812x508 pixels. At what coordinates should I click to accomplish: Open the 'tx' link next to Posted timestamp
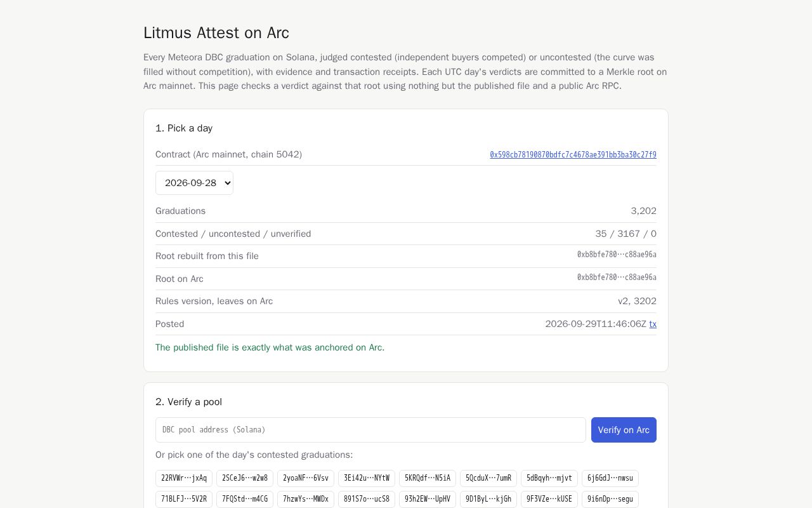pyautogui.click(x=653, y=324)
